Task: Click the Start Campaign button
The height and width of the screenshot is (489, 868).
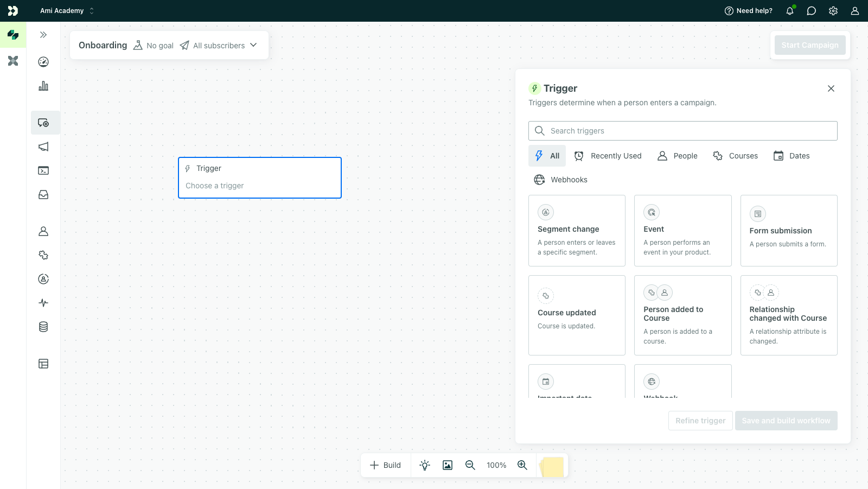Action: (x=810, y=45)
